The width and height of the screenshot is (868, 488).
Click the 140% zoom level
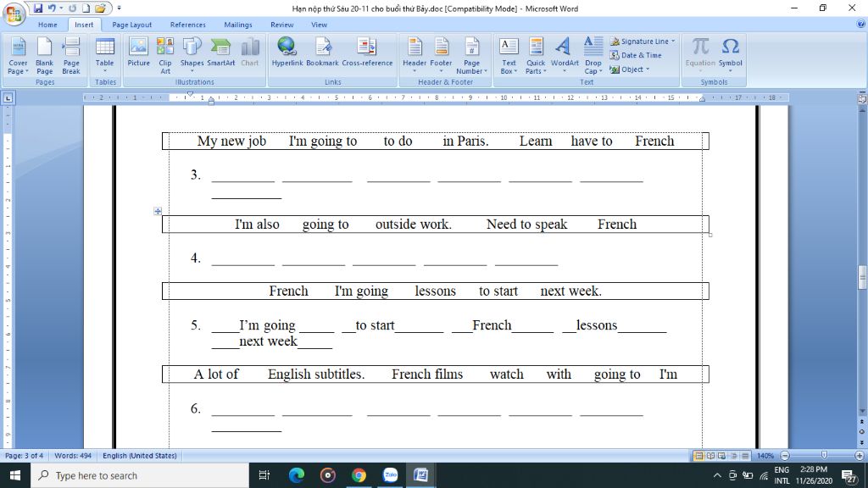pyautogui.click(x=765, y=456)
